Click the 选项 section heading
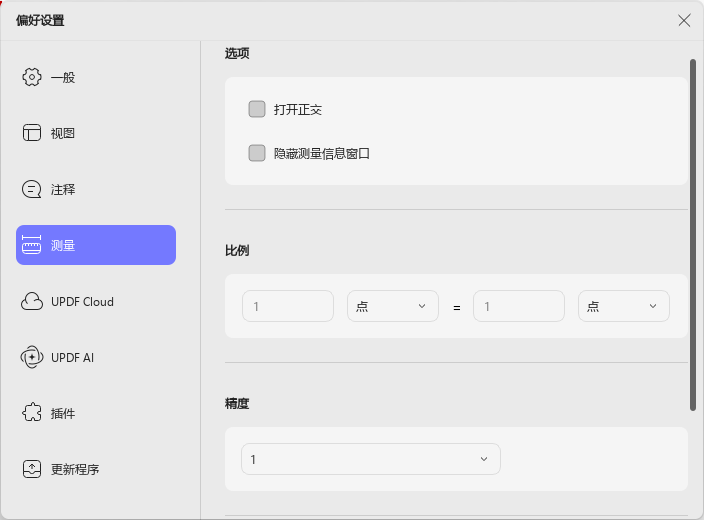 [x=237, y=53]
